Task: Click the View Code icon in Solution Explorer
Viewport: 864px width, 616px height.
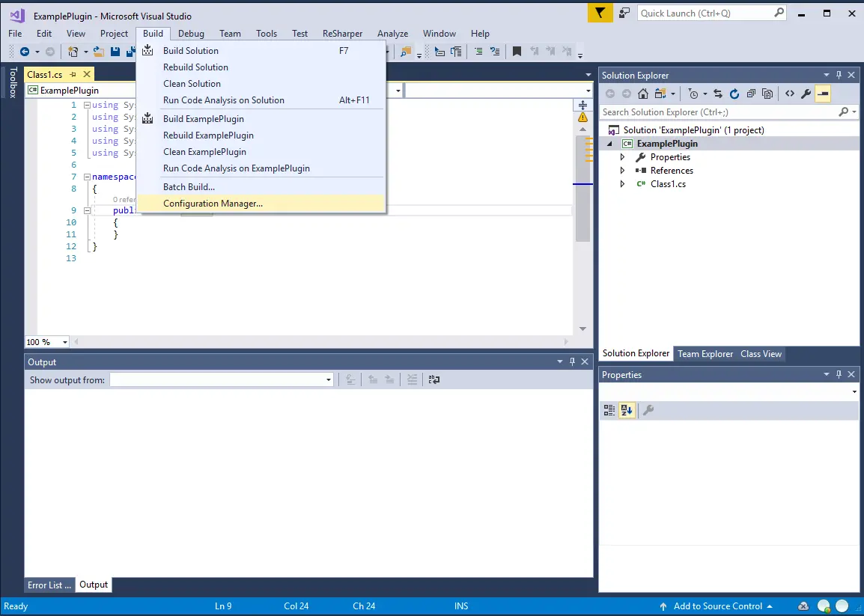Action: [790, 94]
